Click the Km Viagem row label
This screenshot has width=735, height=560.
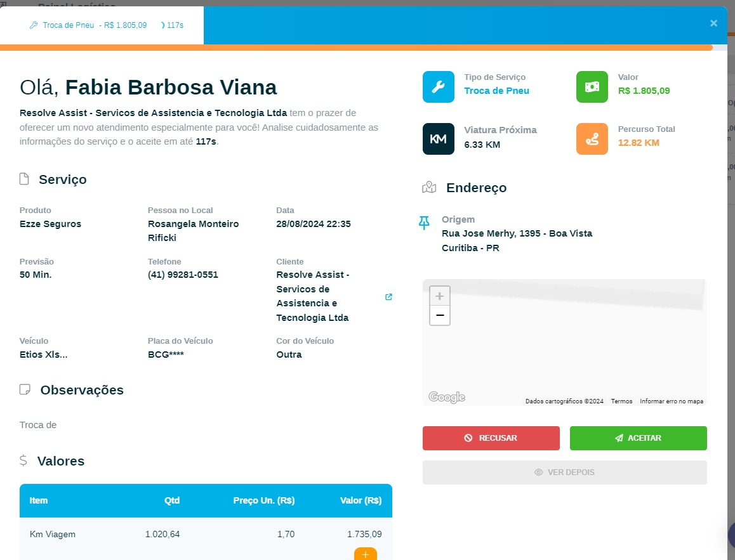53,534
